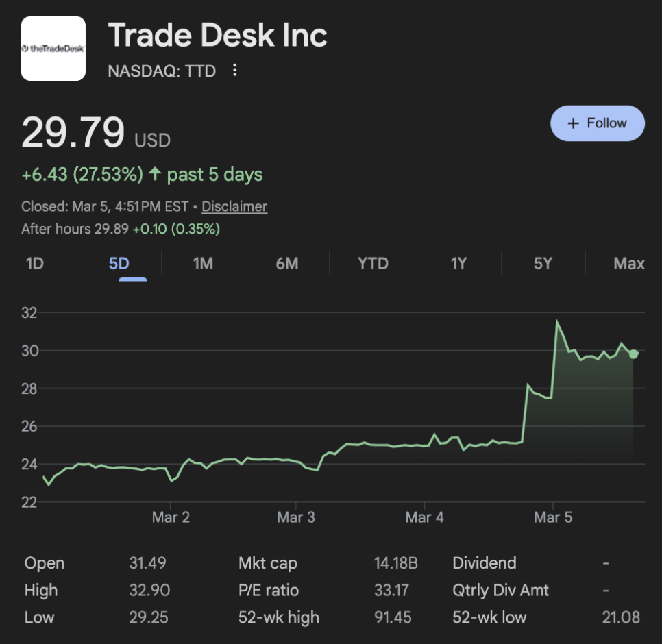Click the chart peak on Mar 5
This screenshot has width=662, height=644.
pyautogui.click(x=556, y=321)
